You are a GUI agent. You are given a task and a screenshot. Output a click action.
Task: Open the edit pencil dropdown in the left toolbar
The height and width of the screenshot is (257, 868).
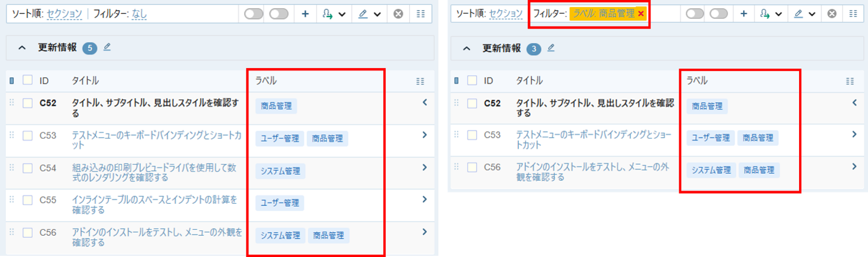click(369, 14)
